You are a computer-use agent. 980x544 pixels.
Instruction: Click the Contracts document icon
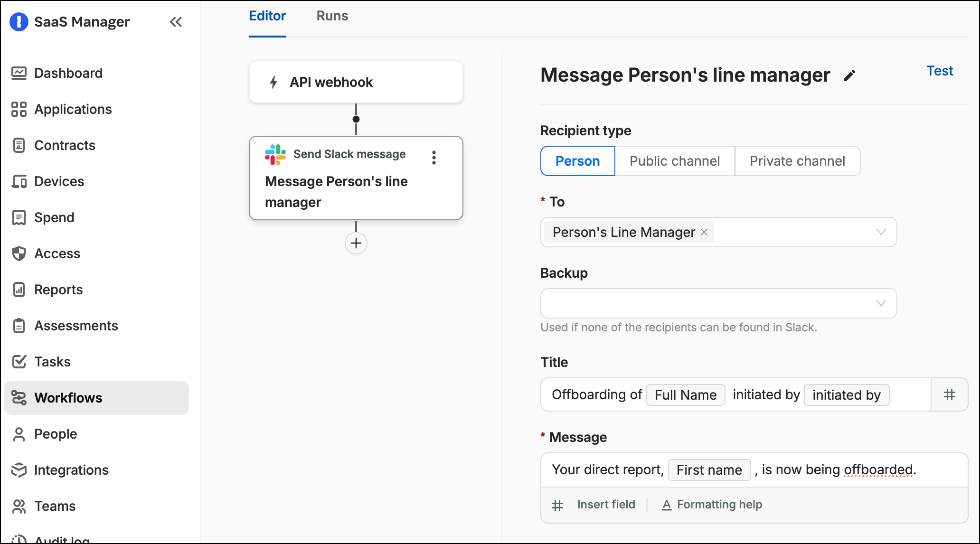(19, 145)
